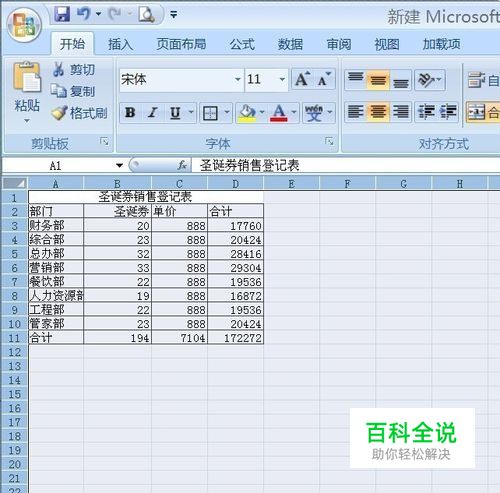The width and height of the screenshot is (500, 493).
Task: Open the 加载项 tab
Action: pyautogui.click(x=441, y=44)
